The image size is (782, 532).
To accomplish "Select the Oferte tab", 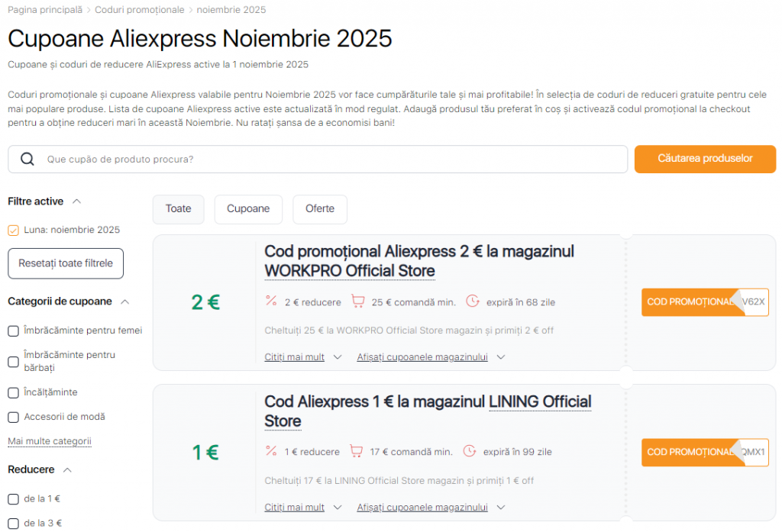I will click(320, 209).
